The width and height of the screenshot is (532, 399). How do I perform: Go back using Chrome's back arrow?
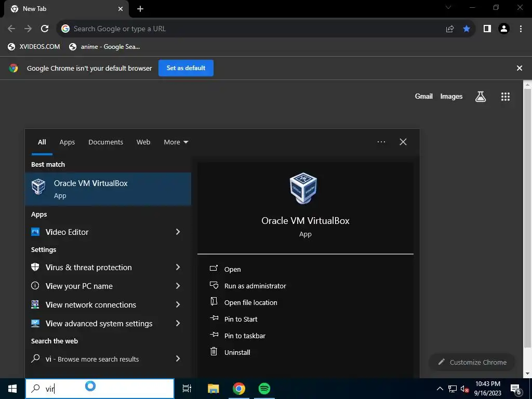point(11,29)
